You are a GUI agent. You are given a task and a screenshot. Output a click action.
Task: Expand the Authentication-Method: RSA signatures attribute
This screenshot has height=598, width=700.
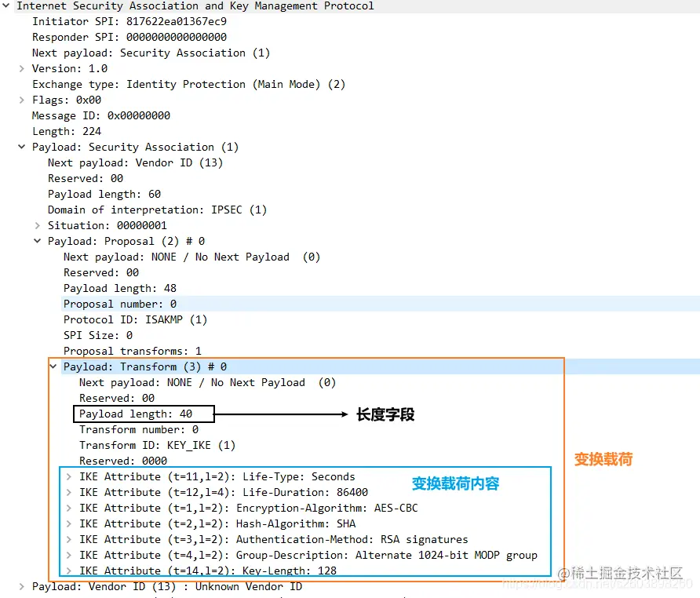pyautogui.click(x=69, y=539)
